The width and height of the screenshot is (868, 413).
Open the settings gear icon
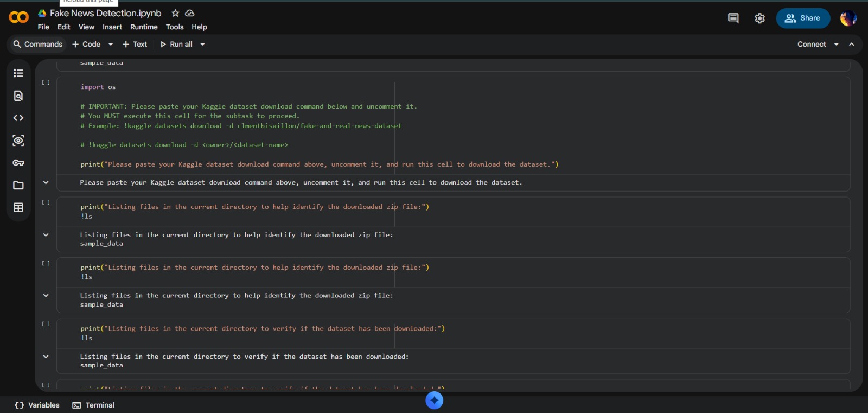(759, 18)
